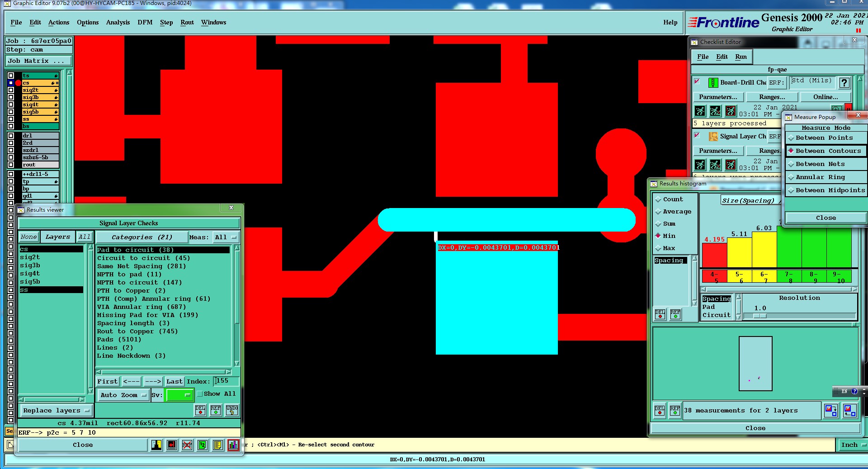Screen dimensions: 868x469
Task: Open the histogram icon in Results viewer
Action: click(x=233, y=445)
